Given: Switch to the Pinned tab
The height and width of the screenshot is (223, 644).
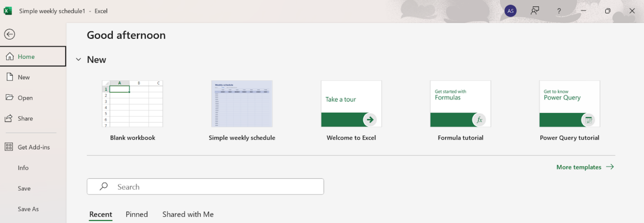Looking at the screenshot, I should [137, 214].
